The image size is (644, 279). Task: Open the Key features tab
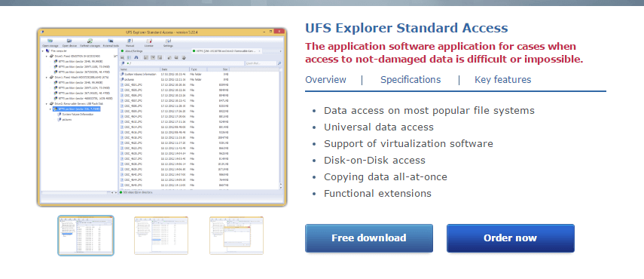[x=502, y=80]
